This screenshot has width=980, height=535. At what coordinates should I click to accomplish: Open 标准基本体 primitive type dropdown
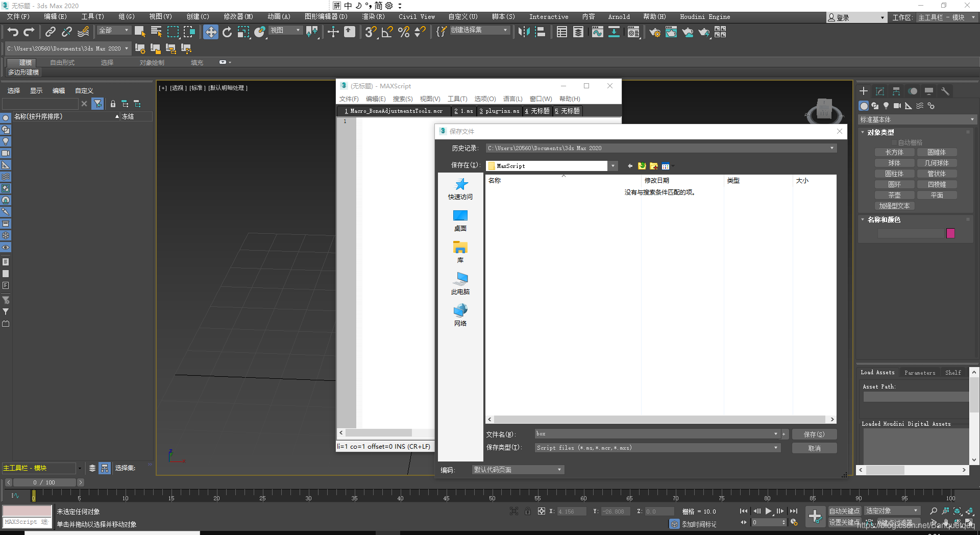917,119
